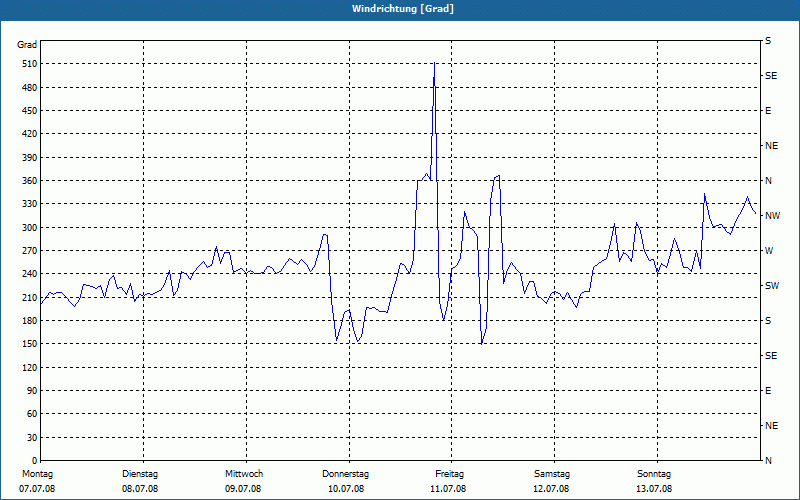This screenshot has width=800, height=500.
Task: Select the NE compass label at 30 level
Action: pos(771,426)
